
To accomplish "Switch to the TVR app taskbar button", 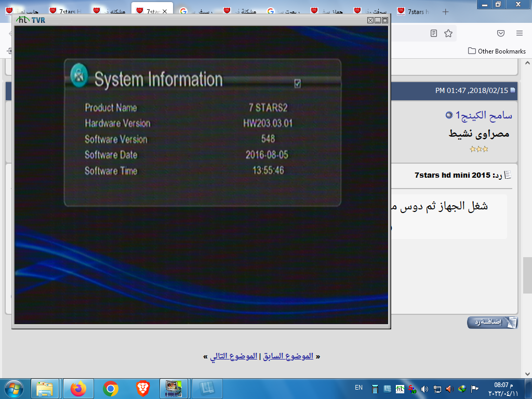I will pyautogui.click(x=174, y=389).
